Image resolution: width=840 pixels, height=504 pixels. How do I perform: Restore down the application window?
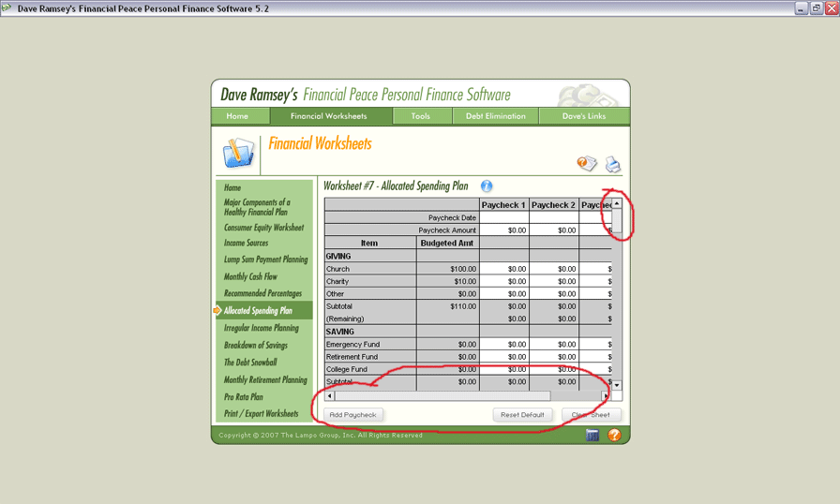(816, 8)
